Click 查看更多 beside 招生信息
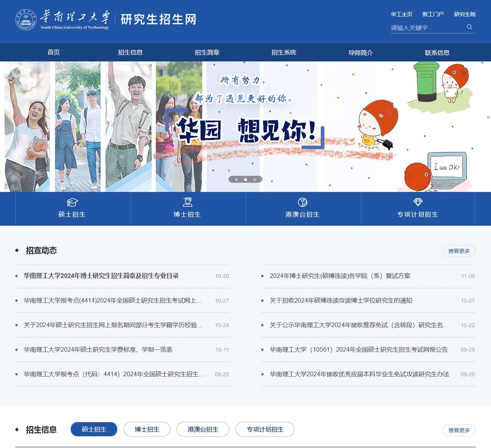Viewport: 491px width, 448px height. [x=459, y=430]
